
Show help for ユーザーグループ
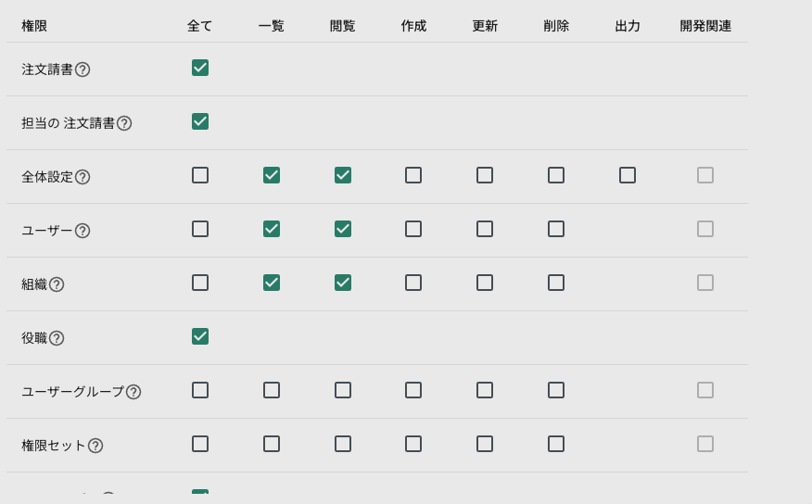coord(133,392)
